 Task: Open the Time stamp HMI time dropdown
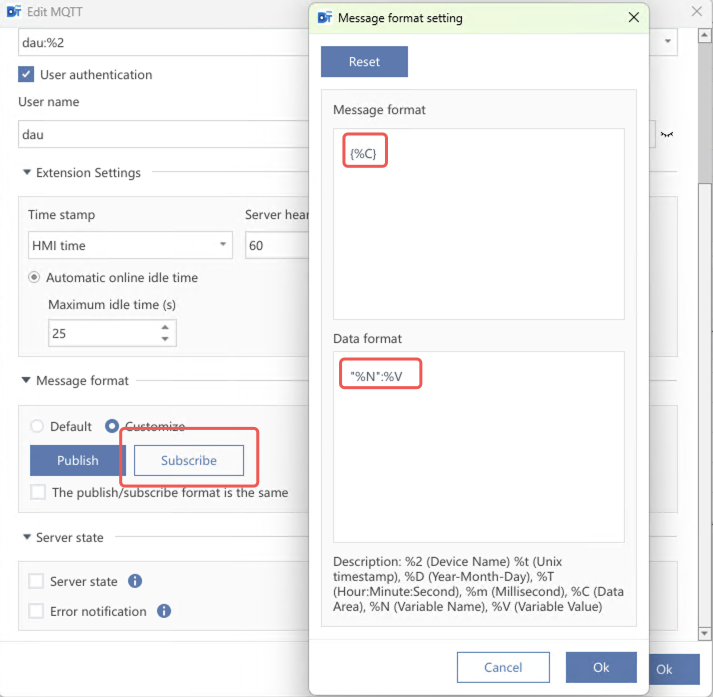[x=130, y=245]
